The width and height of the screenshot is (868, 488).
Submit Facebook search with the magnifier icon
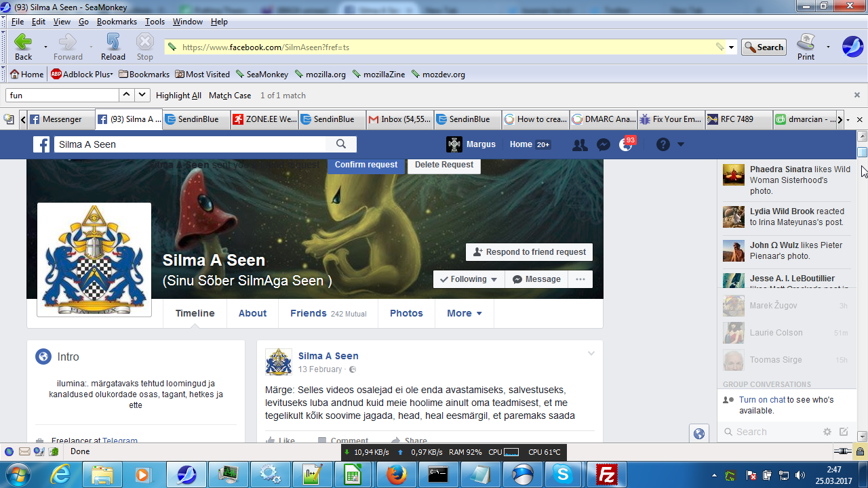[341, 144]
